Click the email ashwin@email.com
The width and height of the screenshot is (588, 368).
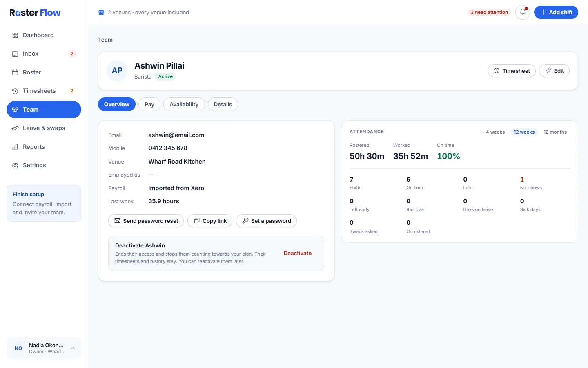tap(176, 135)
